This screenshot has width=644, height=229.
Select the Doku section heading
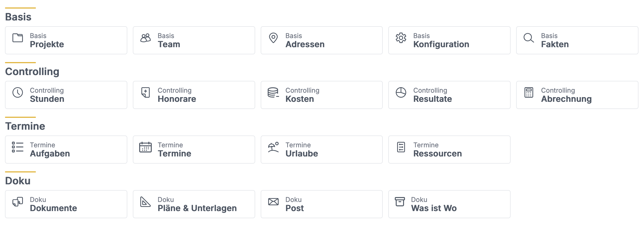click(18, 181)
